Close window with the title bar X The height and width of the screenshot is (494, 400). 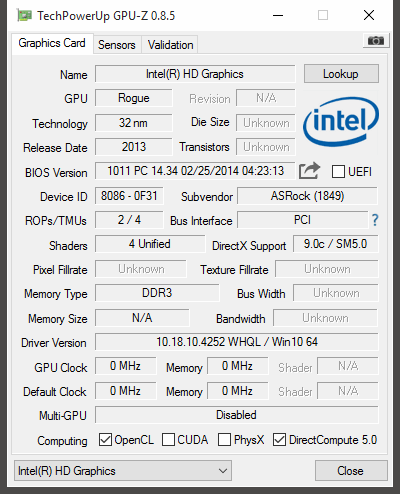(x=369, y=15)
